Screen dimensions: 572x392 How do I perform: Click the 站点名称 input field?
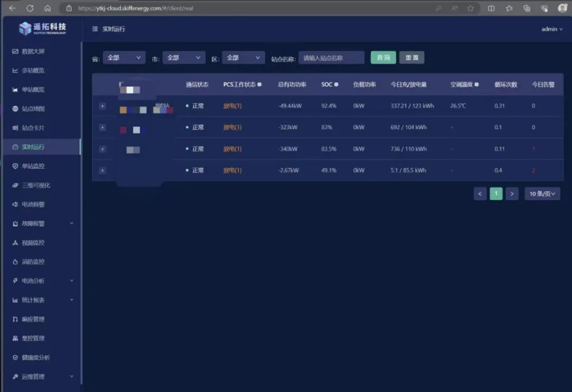click(x=332, y=58)
